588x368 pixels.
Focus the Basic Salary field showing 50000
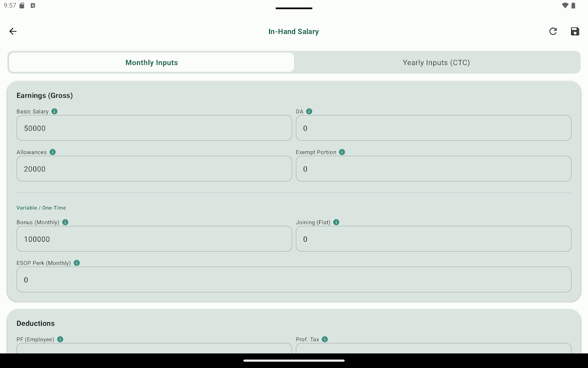click(154, 128)
